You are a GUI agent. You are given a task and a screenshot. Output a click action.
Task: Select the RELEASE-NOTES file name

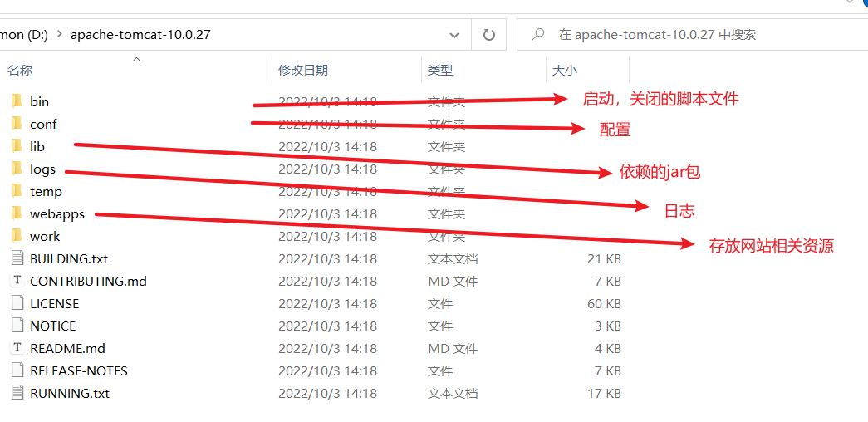tap(79, 371)
